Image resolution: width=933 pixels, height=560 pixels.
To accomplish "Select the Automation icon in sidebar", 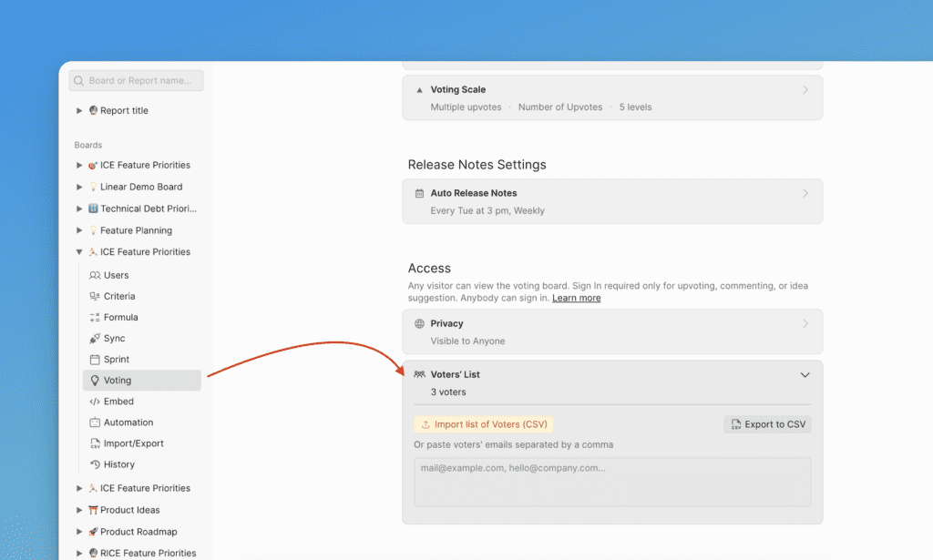I will tap(95, 423).
